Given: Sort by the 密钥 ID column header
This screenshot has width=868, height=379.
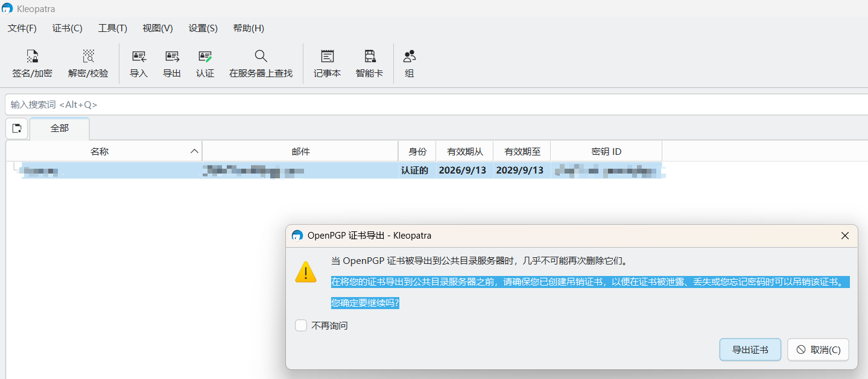Looking at the screenshot, I should 606,151.
